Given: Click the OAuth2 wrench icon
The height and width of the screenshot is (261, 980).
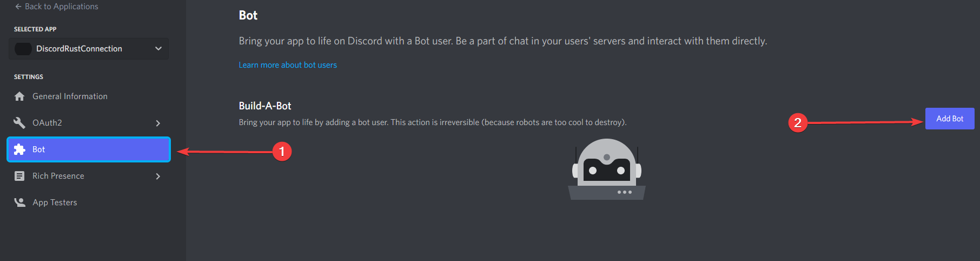Looking at the screenshot, I should 19,123.
